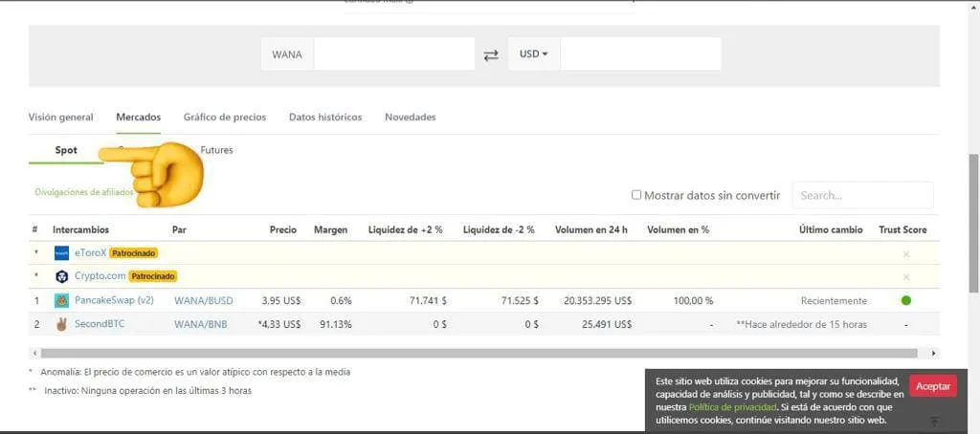Click the page vertical scrollbar thumb
This screenshot has height=434, width=980.
click(973, 223)
